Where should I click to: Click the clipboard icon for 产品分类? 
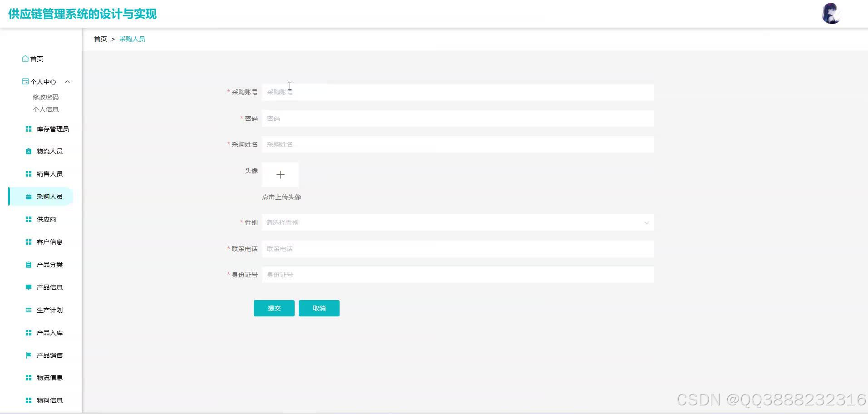click(x=29, y=265)
